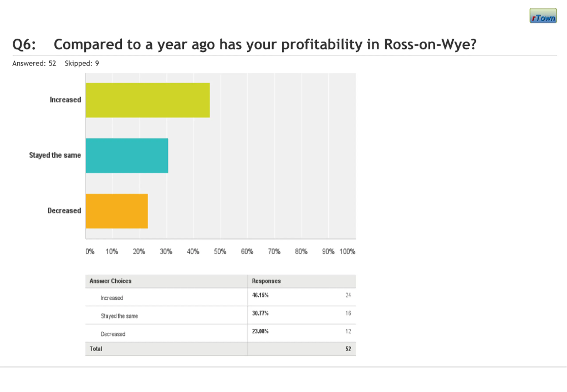Click the Total row label
Screen dimensions: 567x392
(96, 349)
